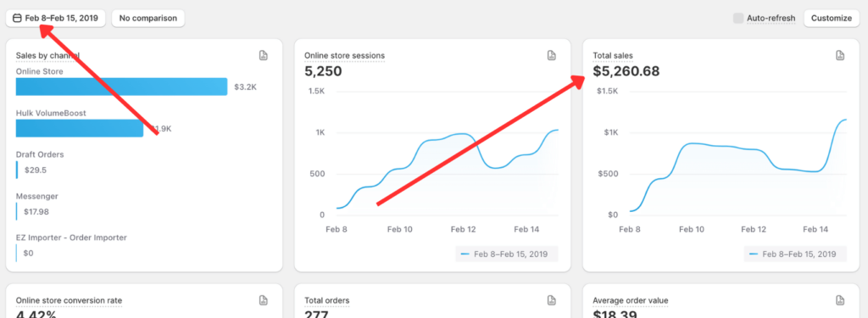Click the Total sales chart legend entry

coord(795,254)
